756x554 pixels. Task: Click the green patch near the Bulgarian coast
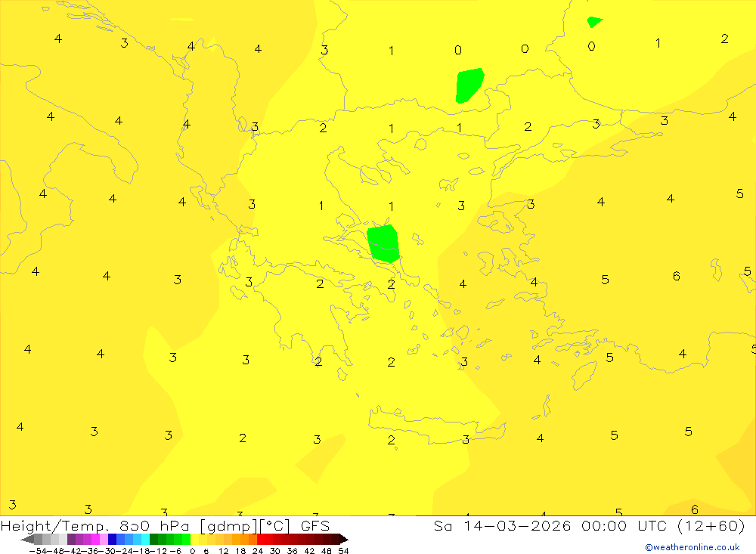point(469,85)
